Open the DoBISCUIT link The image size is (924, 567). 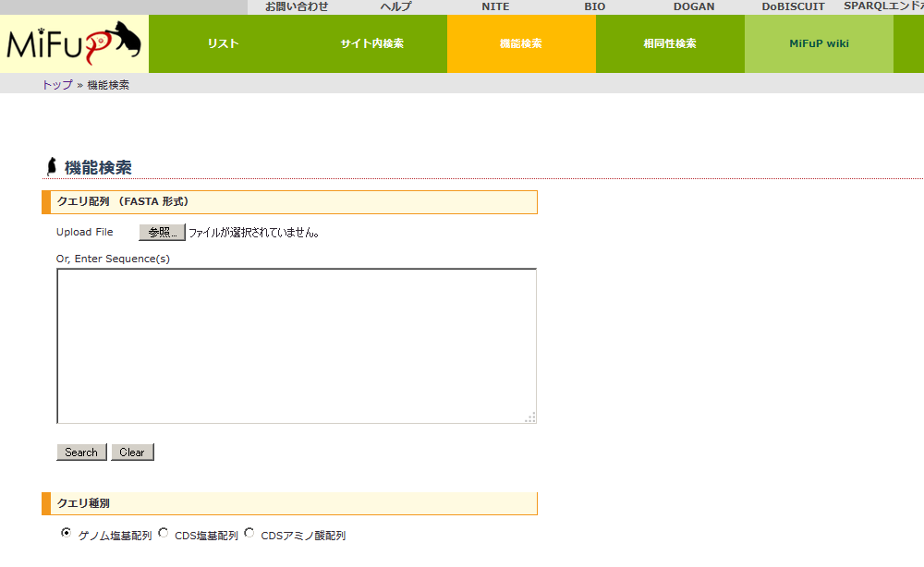(x=793, y=6)
